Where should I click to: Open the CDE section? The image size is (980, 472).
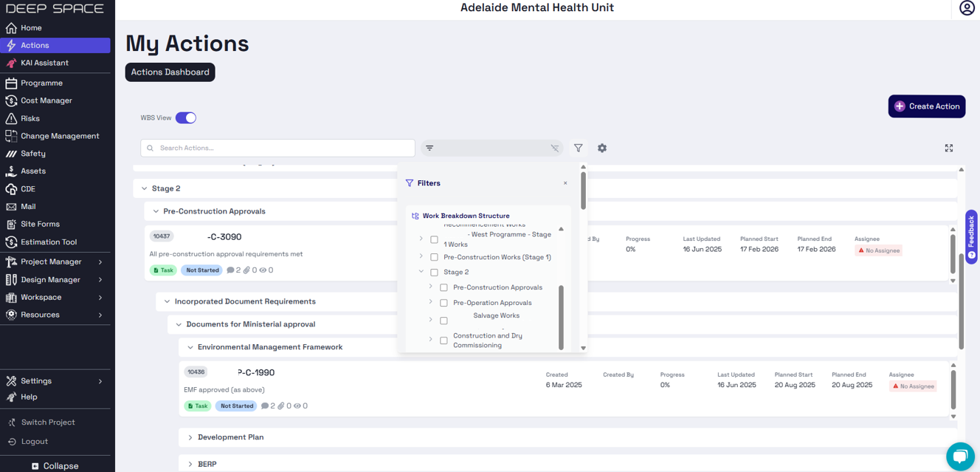click(x=28, y=189)
